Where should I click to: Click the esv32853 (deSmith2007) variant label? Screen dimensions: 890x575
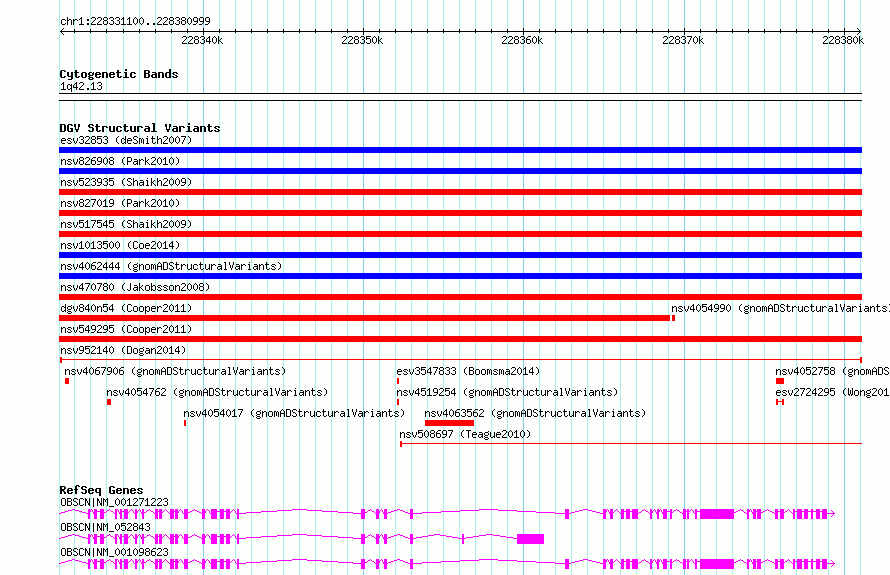pyautogui.click(x=126, y=140)
